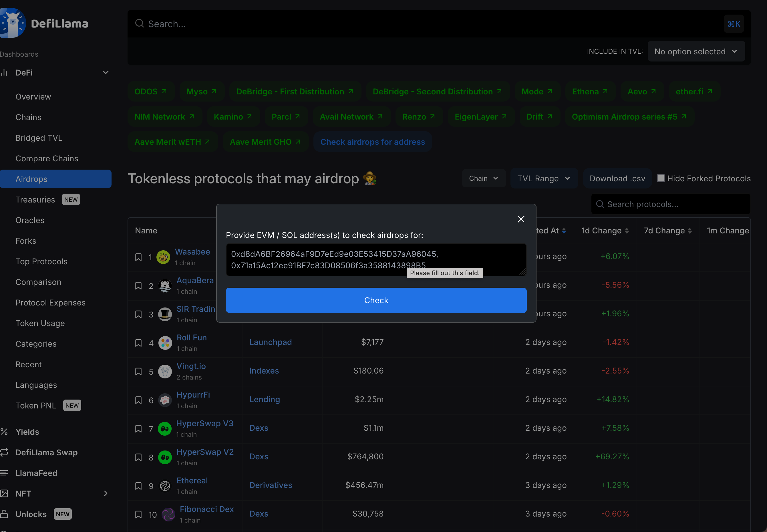Click the Roll Fun logo icon

pyautogui.click(x=165, y=343)
